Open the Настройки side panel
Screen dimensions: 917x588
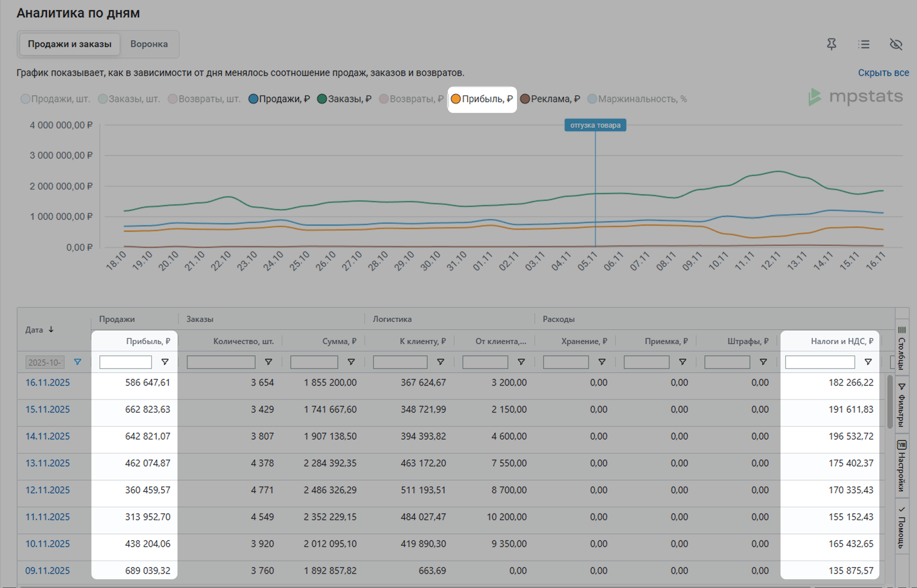(902, 466)
